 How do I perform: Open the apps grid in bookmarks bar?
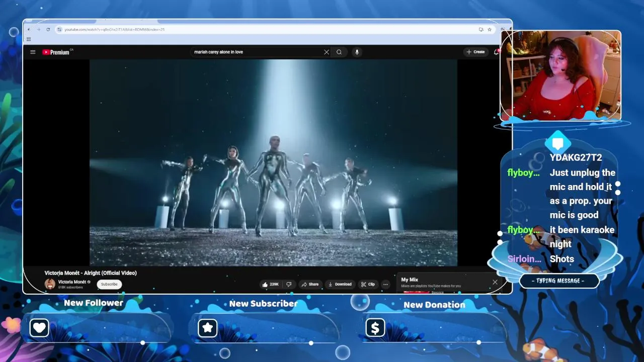click(x=29, y=39)
